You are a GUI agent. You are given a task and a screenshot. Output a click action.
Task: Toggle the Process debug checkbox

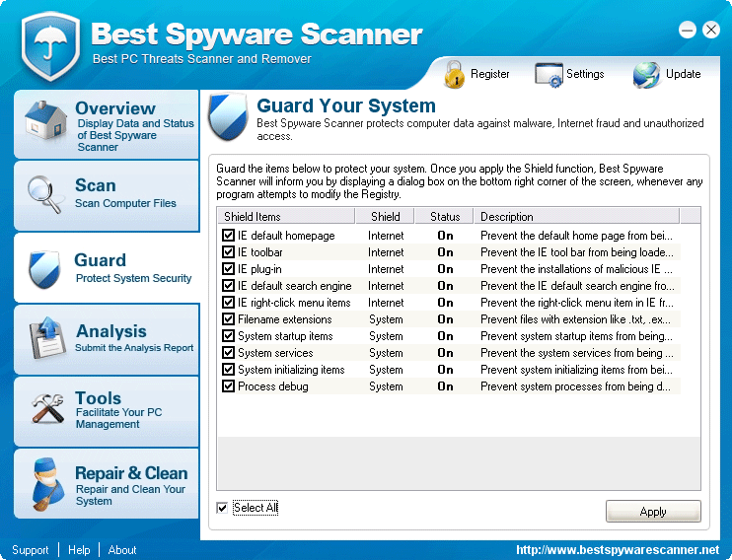228,386
